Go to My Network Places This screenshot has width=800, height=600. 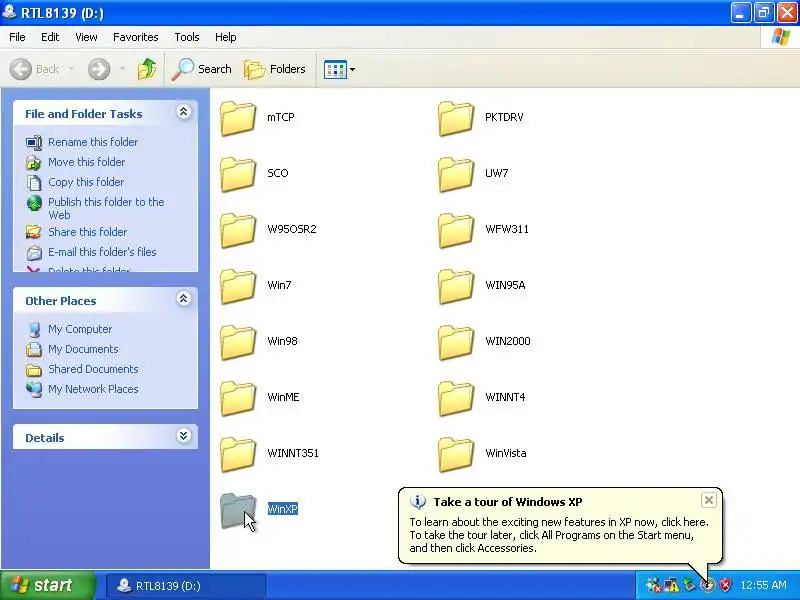(x=93, y=389)
